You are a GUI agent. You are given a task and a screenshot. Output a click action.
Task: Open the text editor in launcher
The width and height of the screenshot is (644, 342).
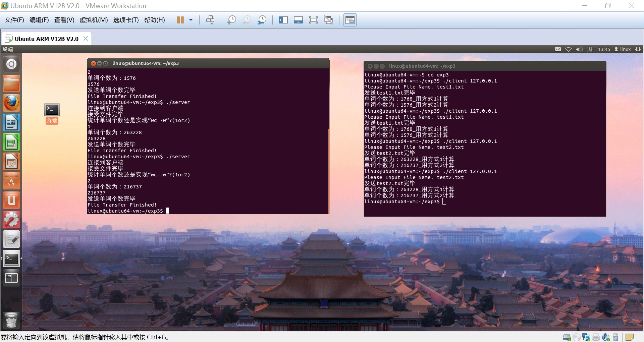(11, 239)
